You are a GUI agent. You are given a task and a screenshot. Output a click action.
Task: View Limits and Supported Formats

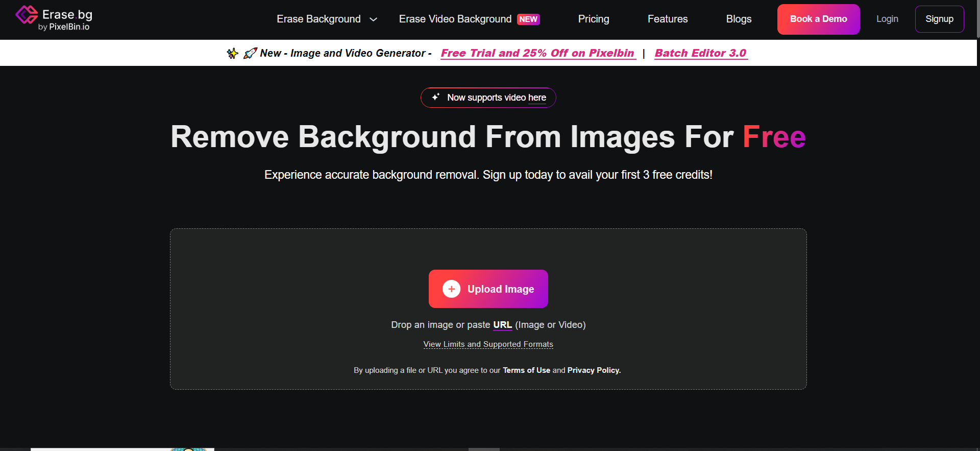[x=488, y=344]
